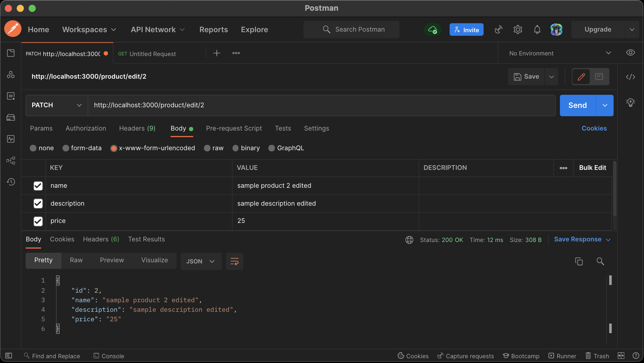Open the Flows panel in sidebar
644x363 pixels.
coord(11,160)
